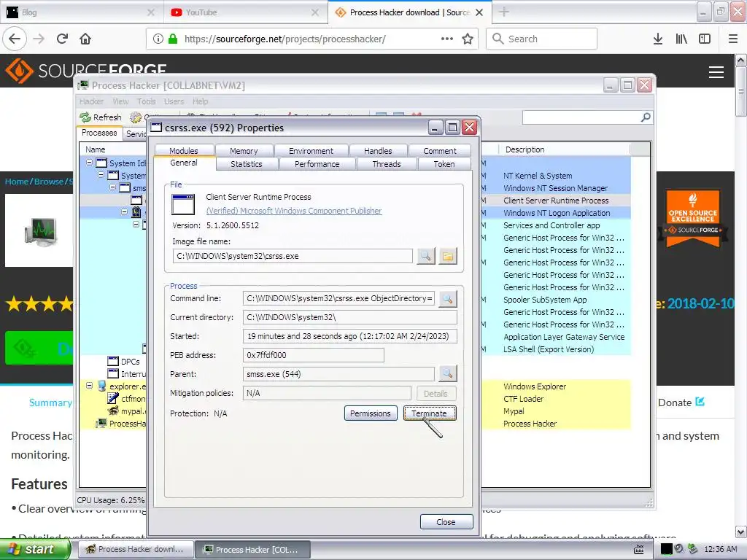Screen dimensions: 747x560
Task: Select the Processes tab in Process Hacker
Action: click(x=99, y=133)
